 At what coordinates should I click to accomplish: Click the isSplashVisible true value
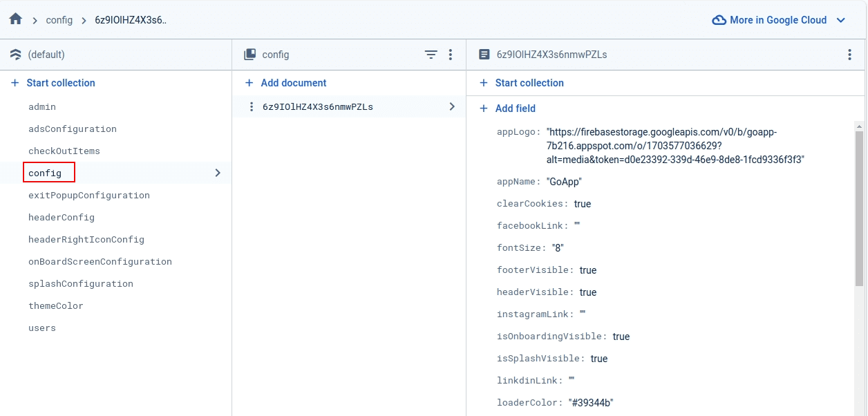click(x=598, y=359)
